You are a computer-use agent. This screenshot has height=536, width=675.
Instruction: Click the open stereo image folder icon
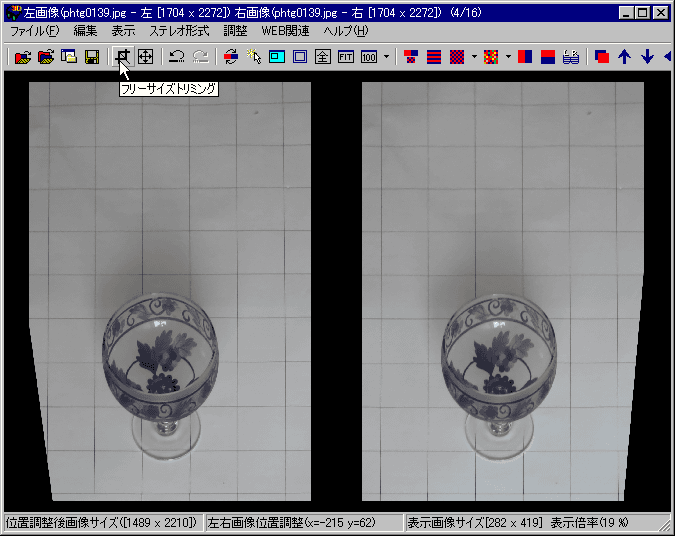[x=23, y=57]
